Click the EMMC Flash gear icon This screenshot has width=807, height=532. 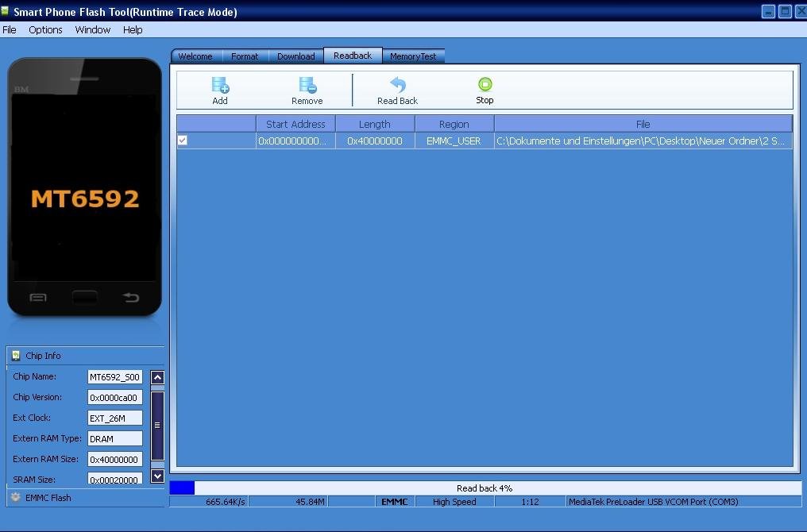15,497
